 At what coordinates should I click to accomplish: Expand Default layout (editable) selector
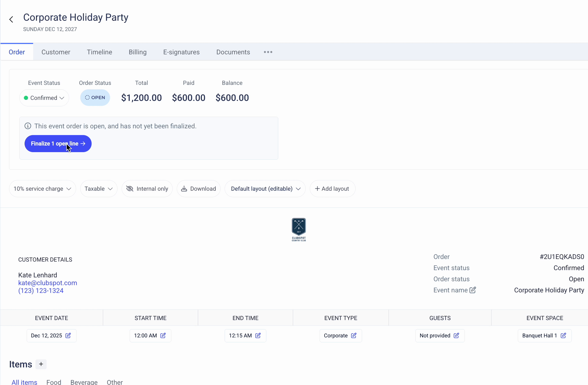click(x=265, y=189)
